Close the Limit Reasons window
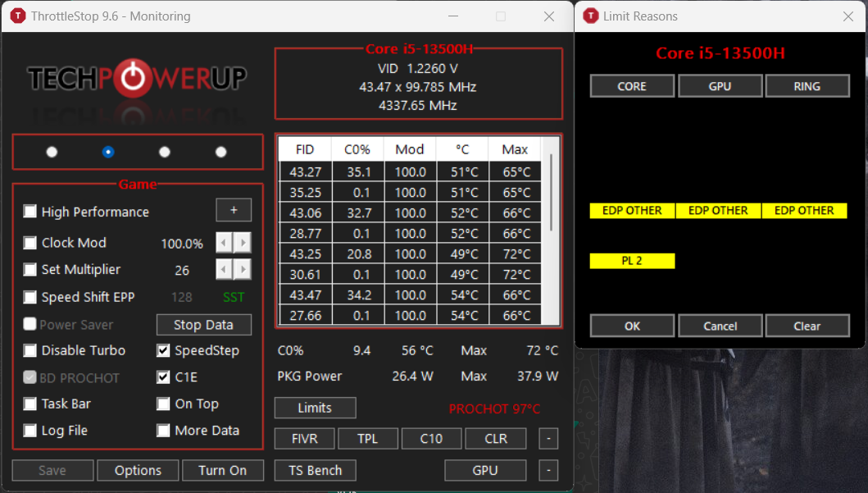This screenshot has width=868, height=493. (x=848, y=16)
